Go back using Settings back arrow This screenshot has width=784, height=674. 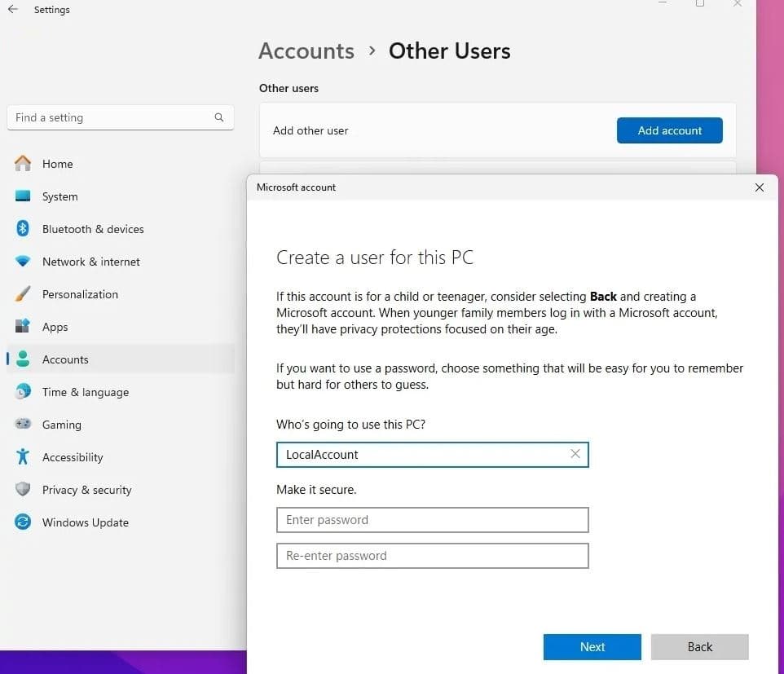coord(13,10)
